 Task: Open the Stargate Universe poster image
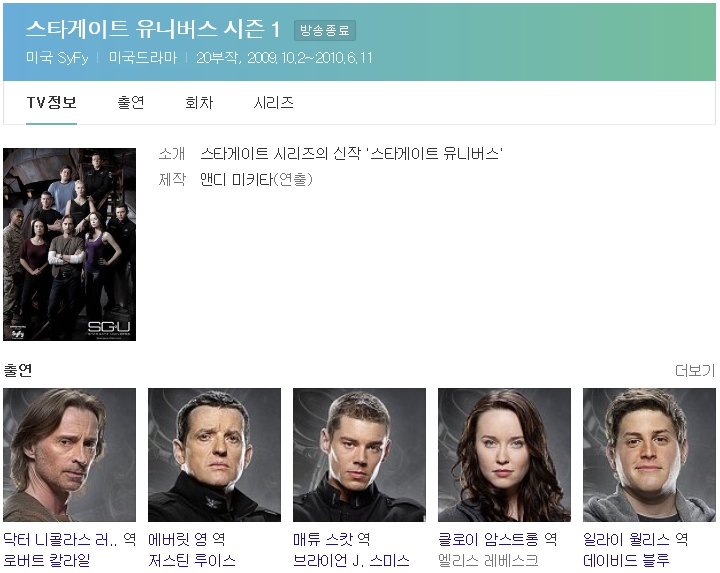pos(69,244)
